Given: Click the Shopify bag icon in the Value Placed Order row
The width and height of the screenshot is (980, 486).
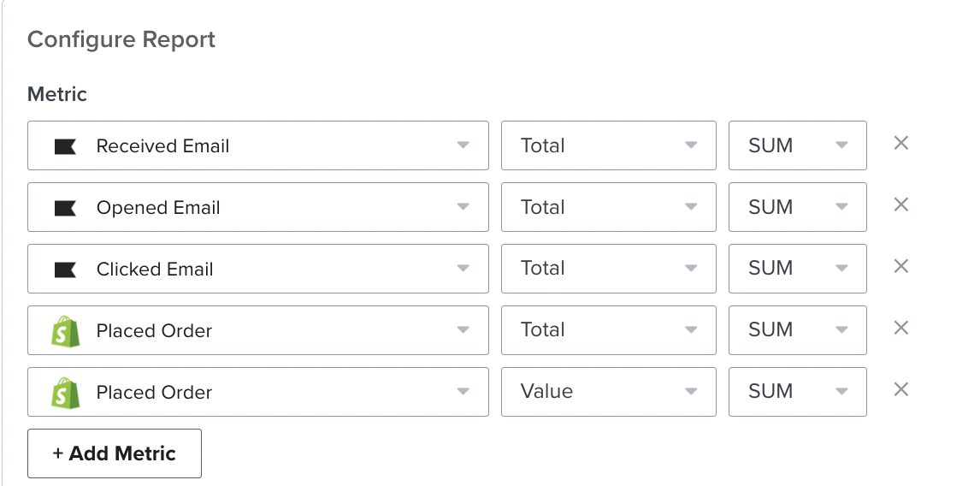Looking at the screenshot, I should tap(65, 393).
